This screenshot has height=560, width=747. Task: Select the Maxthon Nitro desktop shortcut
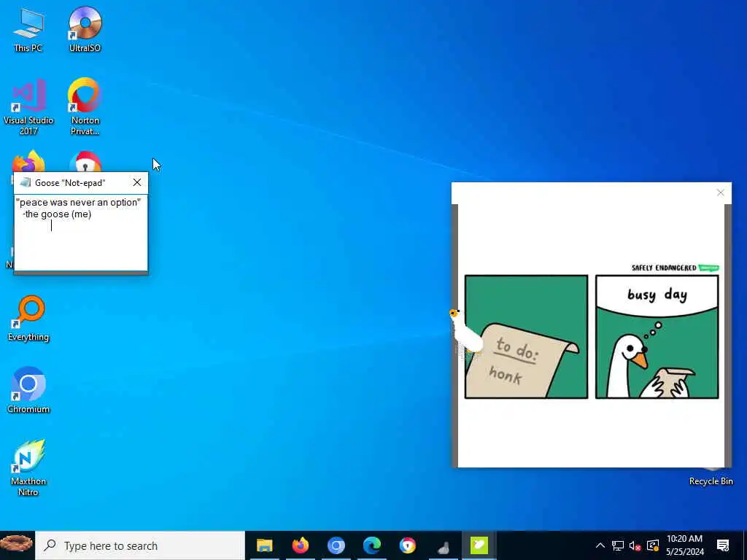coord(28,467)
